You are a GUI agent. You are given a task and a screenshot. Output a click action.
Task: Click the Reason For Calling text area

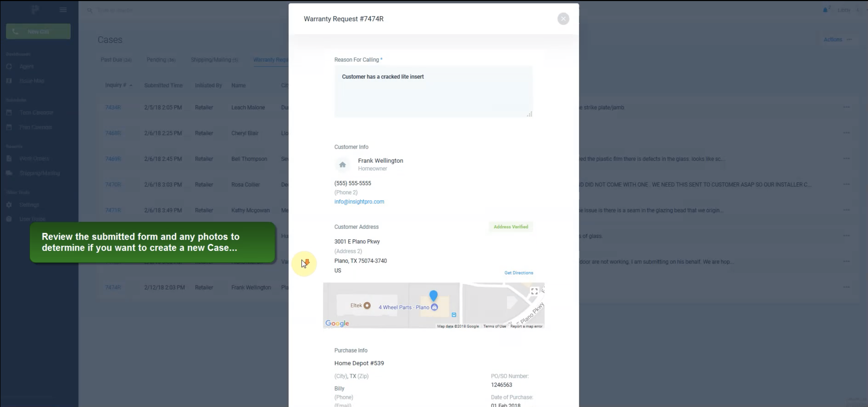(433, 91)
